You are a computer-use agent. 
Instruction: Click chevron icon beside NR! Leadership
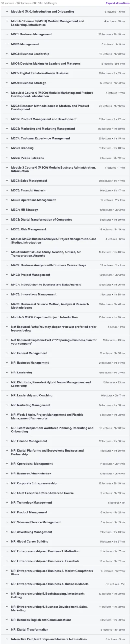7,373
